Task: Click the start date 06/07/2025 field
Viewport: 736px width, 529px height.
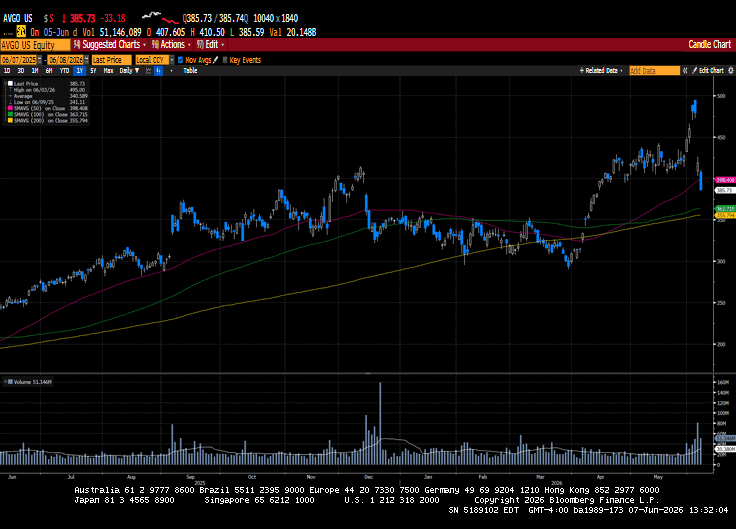Action: [19, 60]
